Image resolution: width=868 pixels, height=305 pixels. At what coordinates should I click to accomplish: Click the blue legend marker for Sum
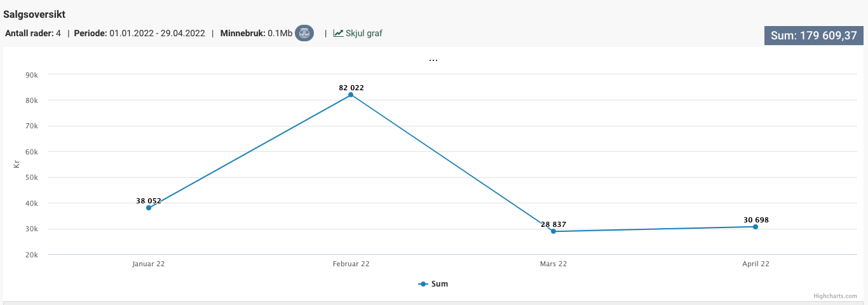tap(423, 284)
